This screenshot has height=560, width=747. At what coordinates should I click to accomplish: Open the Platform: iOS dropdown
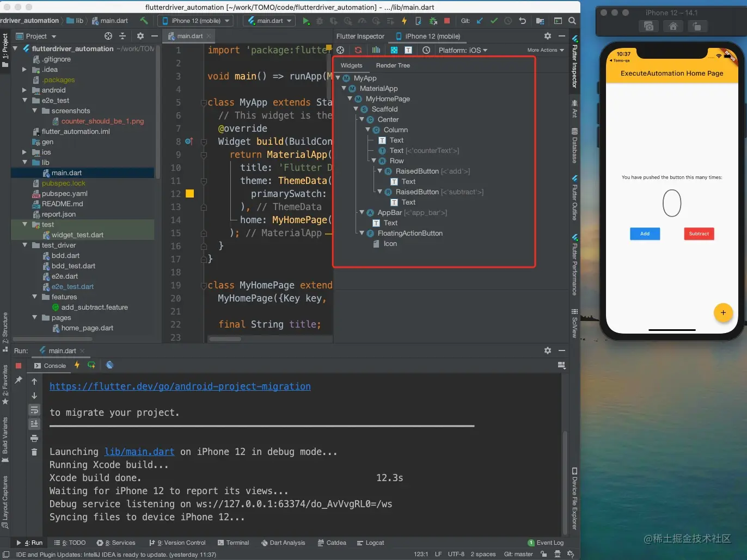pyautogui.click(x=463, y=50)
